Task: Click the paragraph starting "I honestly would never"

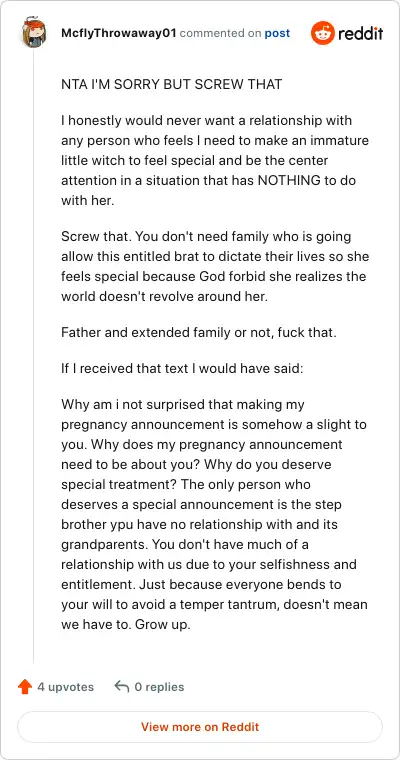Action: click(215, 160)
